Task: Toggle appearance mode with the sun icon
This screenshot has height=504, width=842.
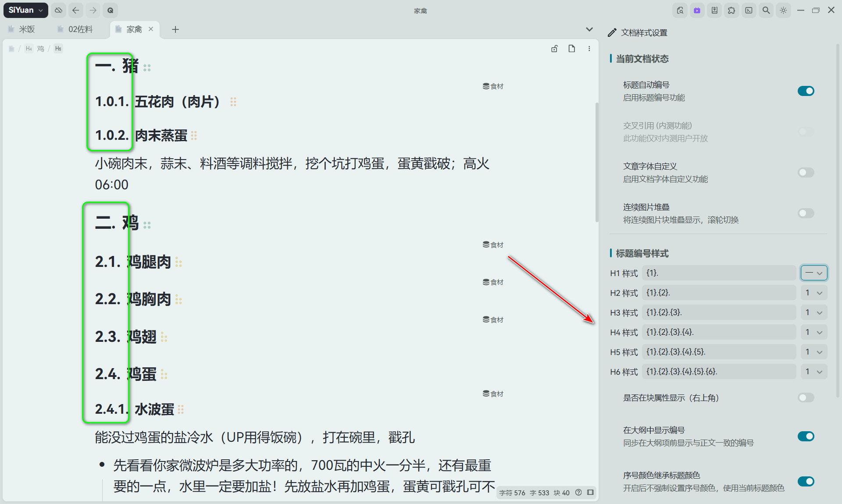Action: coord(783,10)
